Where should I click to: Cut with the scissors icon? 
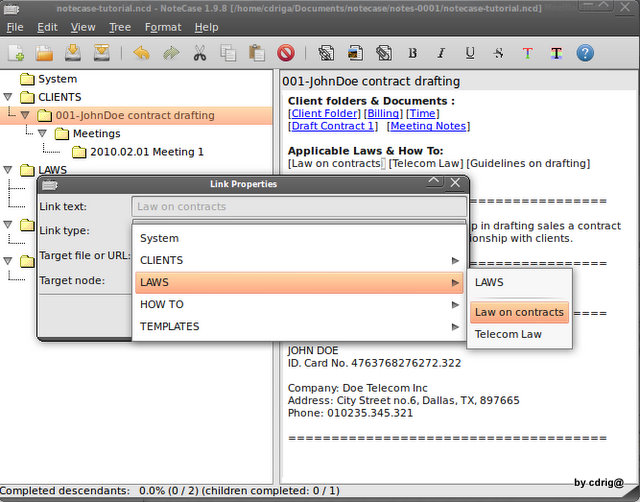coord(200,53)
